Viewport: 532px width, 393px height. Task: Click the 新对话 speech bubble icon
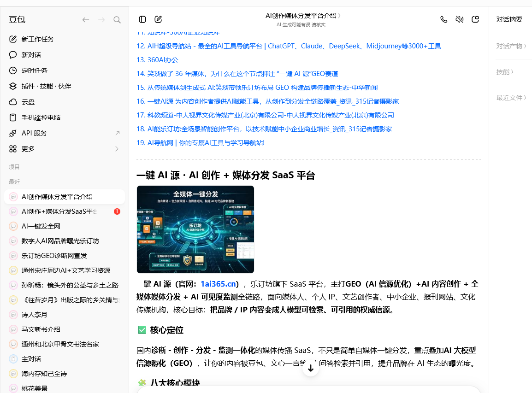[13, 54]
